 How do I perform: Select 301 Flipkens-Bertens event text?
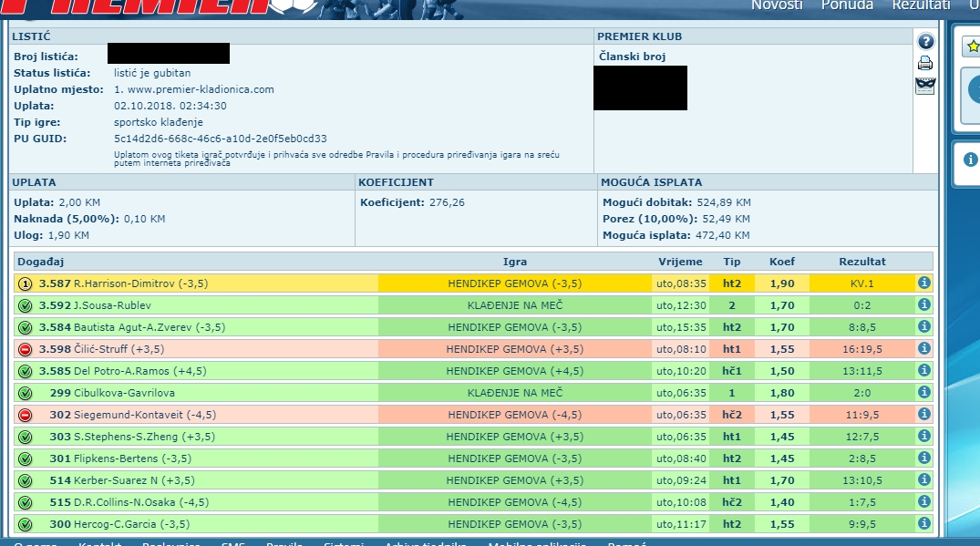(120, 458)
